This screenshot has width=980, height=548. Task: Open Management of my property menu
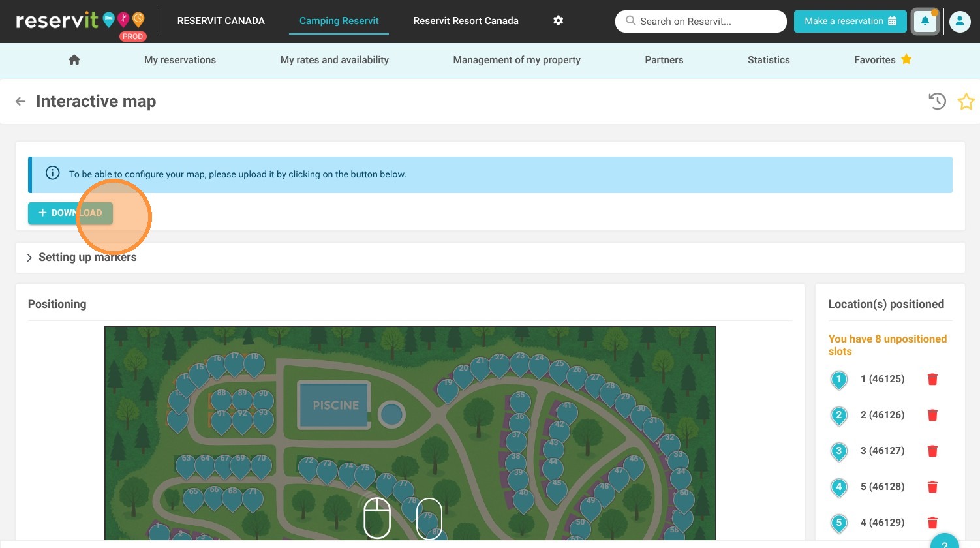(517, 60)
